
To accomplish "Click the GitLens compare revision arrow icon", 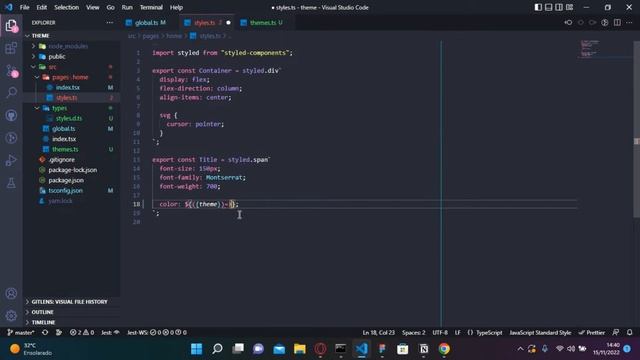I will 568,22.
